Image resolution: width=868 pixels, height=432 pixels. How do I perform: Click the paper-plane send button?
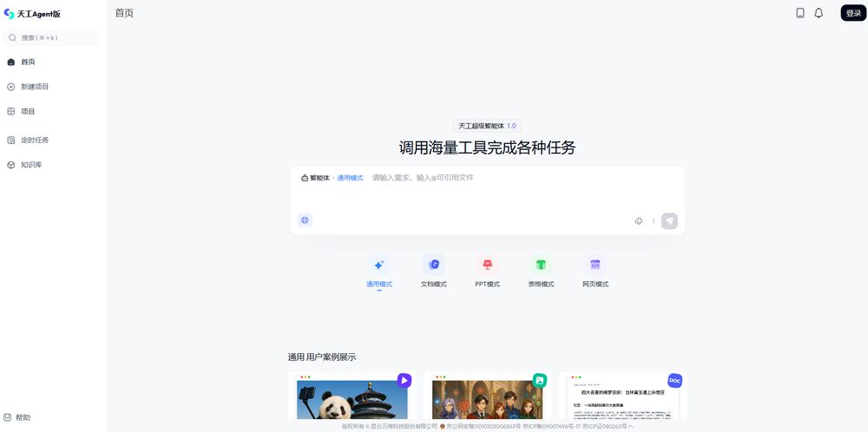669,220
